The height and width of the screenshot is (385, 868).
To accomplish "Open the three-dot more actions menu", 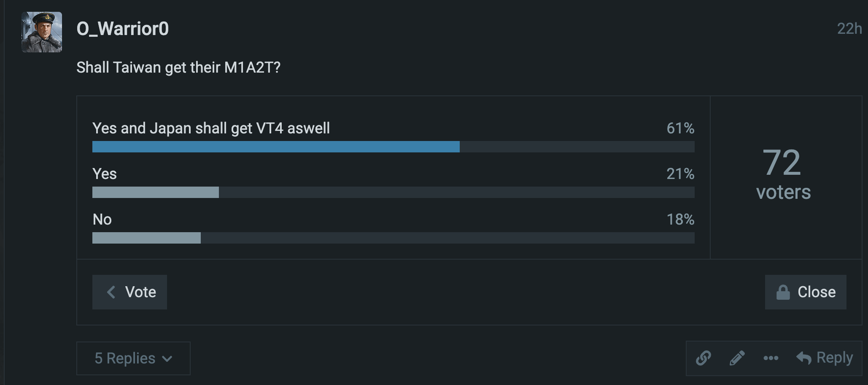I will click(771, 358).
